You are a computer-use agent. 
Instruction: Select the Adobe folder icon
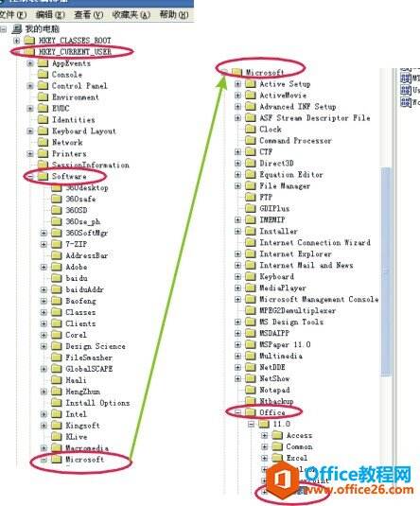tap(57, 267)
